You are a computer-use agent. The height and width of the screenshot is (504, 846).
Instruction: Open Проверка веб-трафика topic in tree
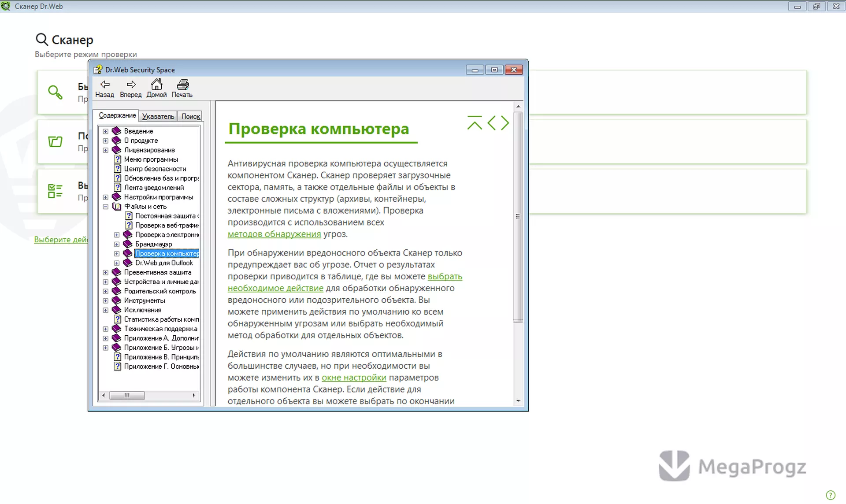coord(167,225)
